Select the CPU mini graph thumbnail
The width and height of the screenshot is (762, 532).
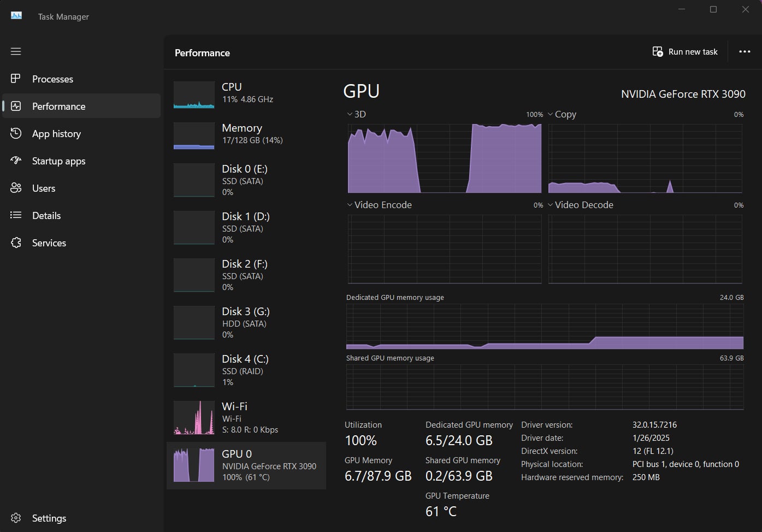(x=194, y=95)
